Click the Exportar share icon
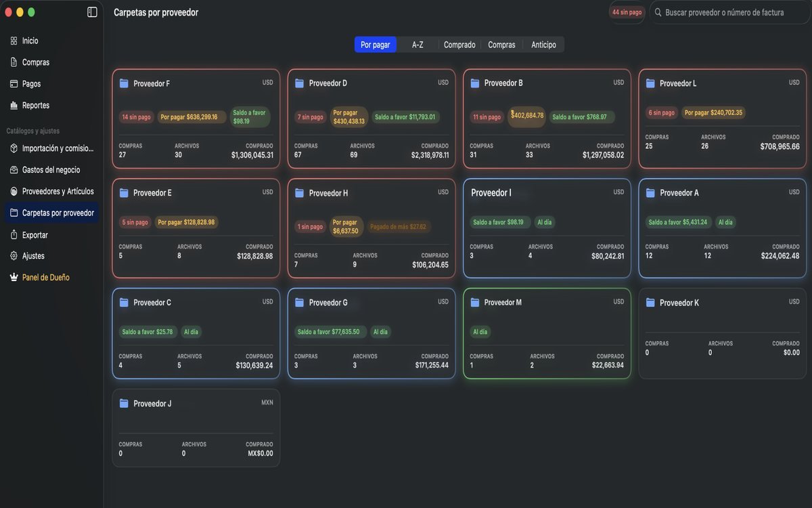 pos(14,235)
